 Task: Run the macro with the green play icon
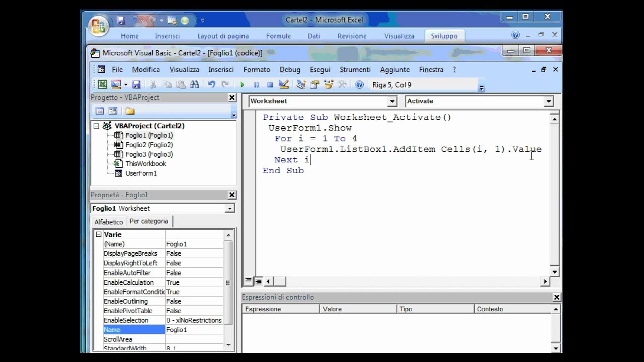(x=243, y=85)
